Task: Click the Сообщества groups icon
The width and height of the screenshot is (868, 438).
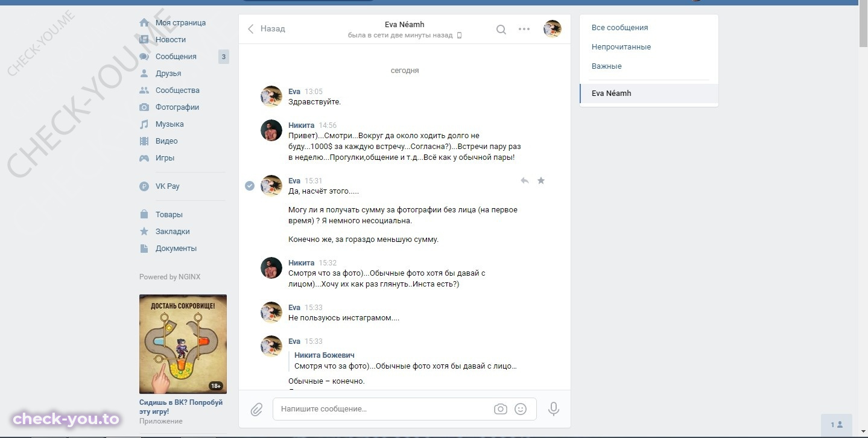Action: (x=144, y=90)
